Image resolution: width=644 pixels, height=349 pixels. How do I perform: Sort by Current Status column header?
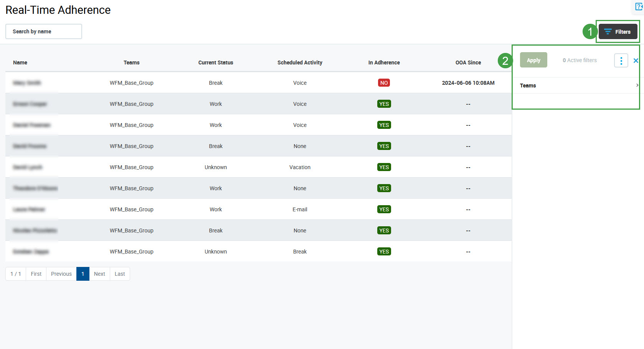click(x=215, y=63)
